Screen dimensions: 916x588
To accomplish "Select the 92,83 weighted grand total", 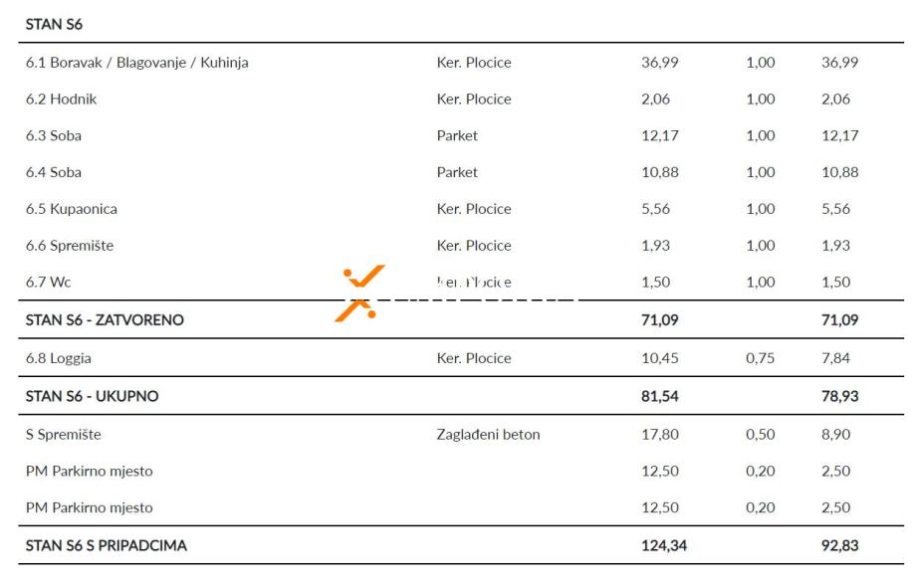I will pyautogui.click(x=840, y=545).
